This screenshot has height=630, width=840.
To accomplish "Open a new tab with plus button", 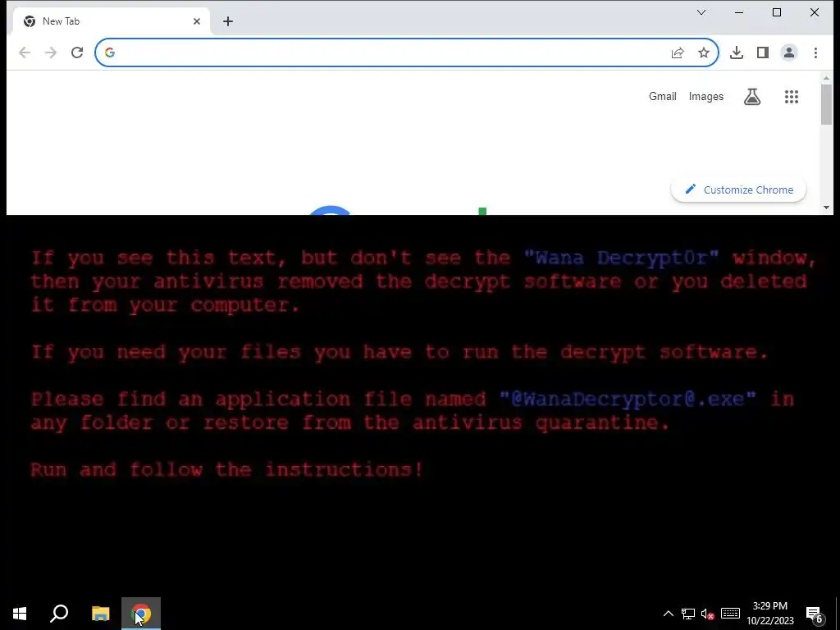I will tap(228, 21).
